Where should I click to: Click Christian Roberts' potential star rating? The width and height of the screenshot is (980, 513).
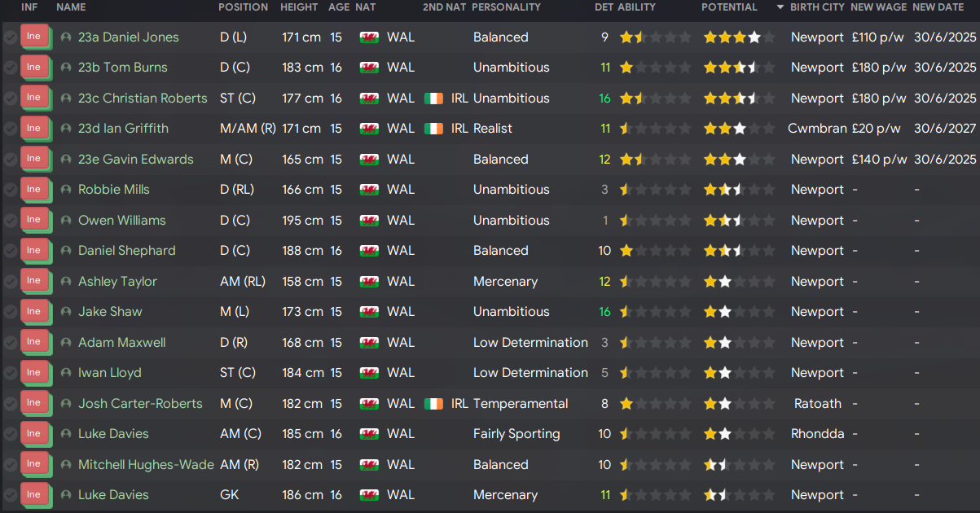[732, 98]
